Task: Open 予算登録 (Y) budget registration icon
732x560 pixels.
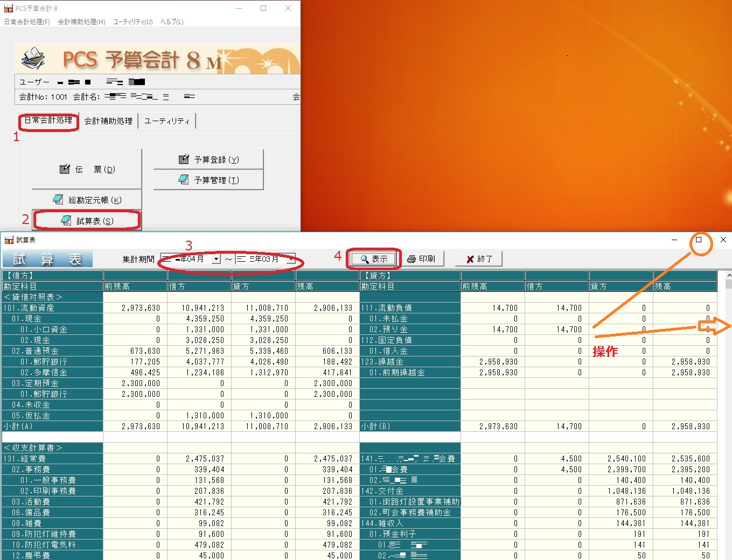Action: [184, 159]
